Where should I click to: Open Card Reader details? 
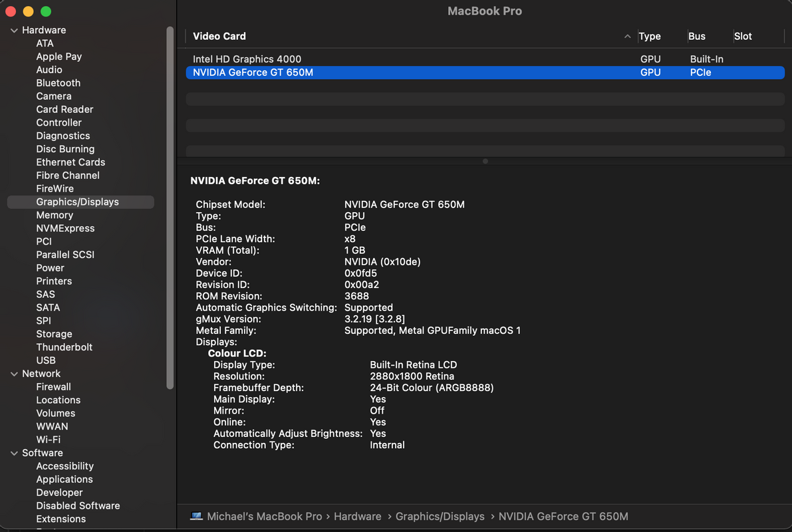click(65, 109)
